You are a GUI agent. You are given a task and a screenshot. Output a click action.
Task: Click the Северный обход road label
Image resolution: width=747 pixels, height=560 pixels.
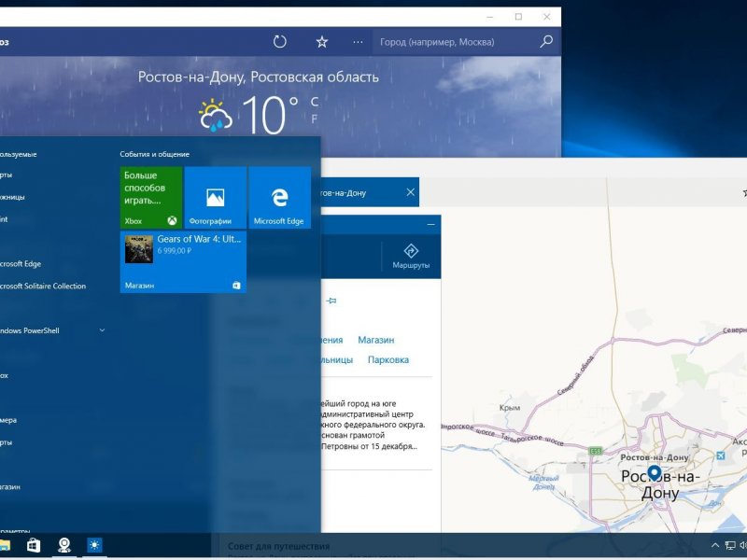[576, 375]
